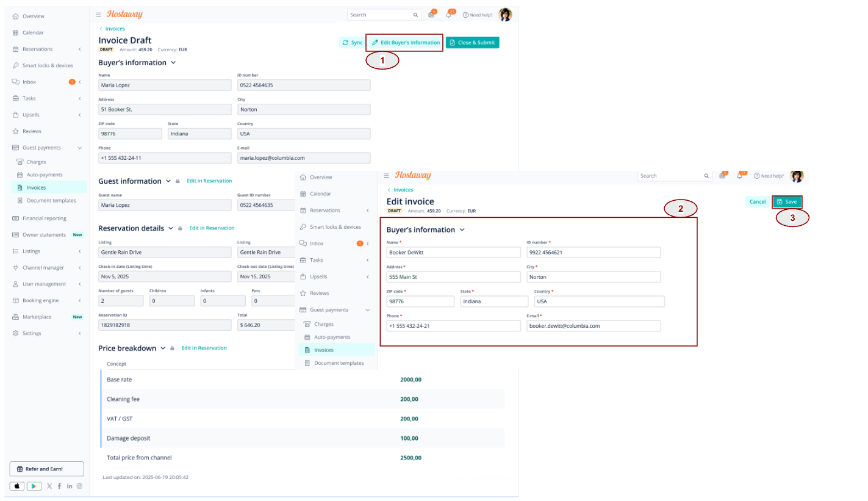Collapse the Reservation details section

click(171, 228)
